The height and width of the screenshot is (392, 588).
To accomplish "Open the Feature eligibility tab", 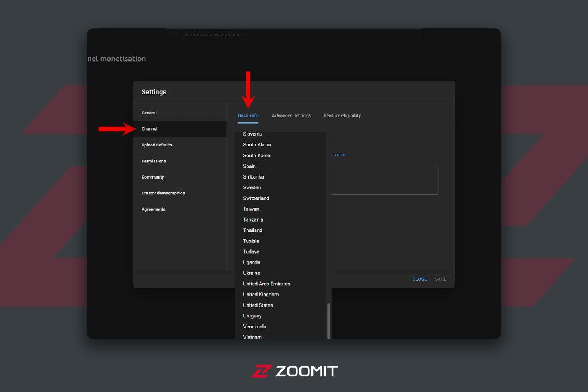I will pyautogui.click(x=342, y=115).
